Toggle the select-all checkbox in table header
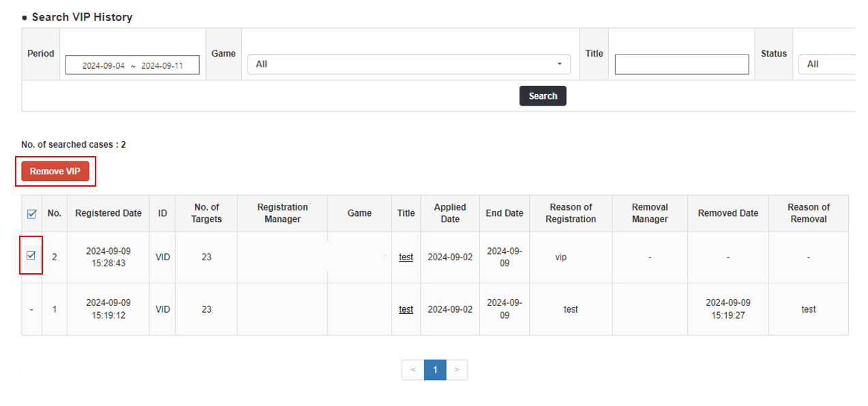 click(31, 214)
